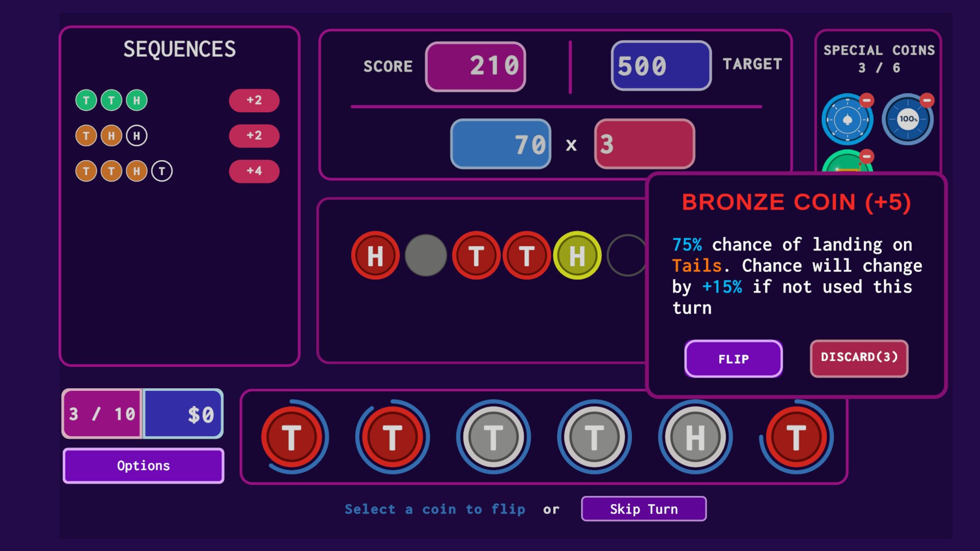Click the $0 money display
The height and width of the screenshot is (551, 980).
coord(183,414)
